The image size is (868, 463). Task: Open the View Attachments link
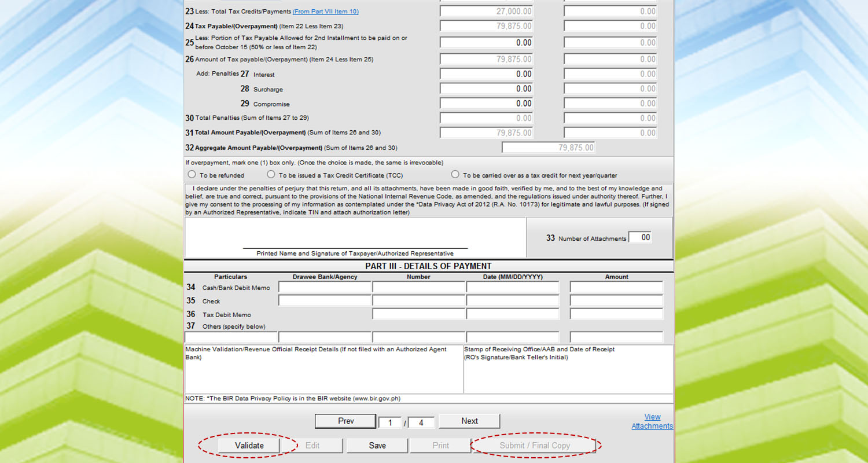652,421
